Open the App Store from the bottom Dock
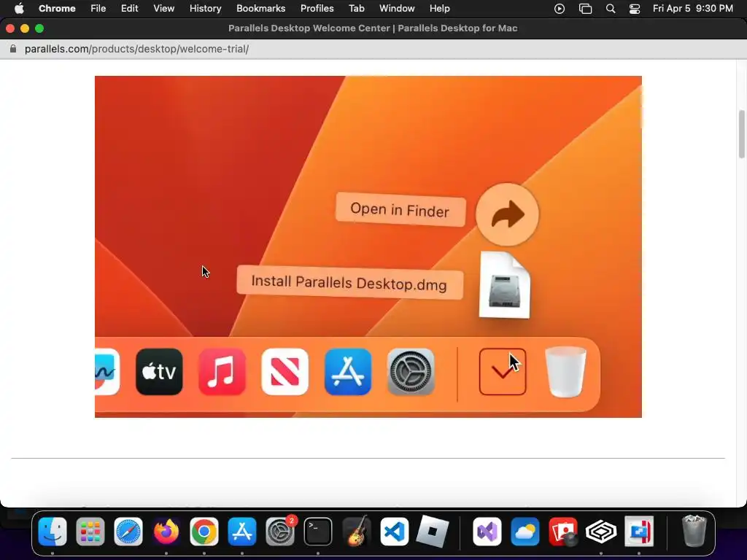Image resolution: width=747 pixels, height=560 pixels. (242, 532)
